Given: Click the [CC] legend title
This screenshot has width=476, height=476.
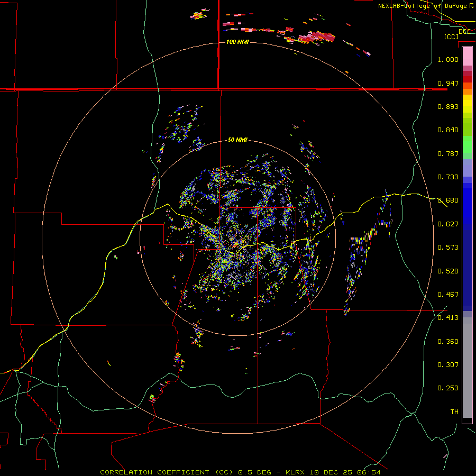Looking at the screenshot, I should (x=451, y=36).
